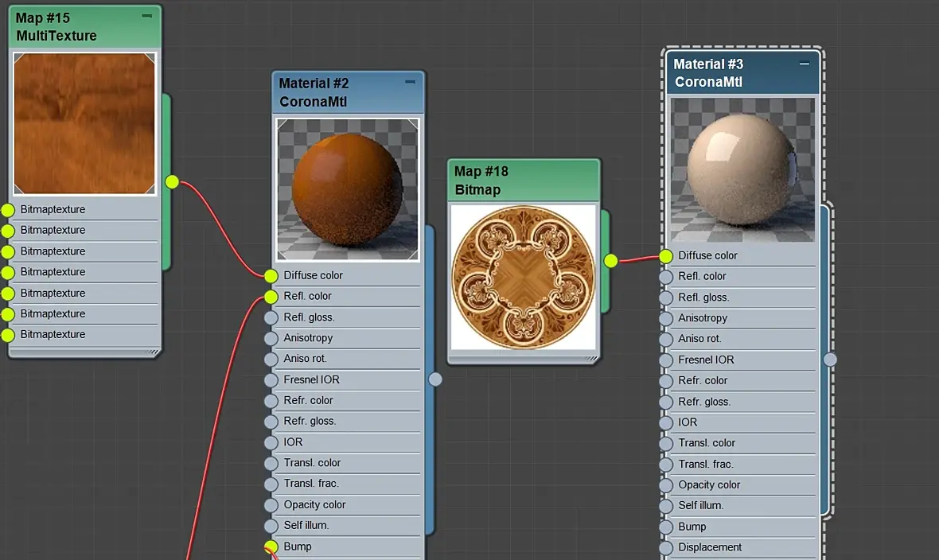This screenshot has height=560, width=939.
Task: Click Material #3 output socket
Action: point(830,359)
